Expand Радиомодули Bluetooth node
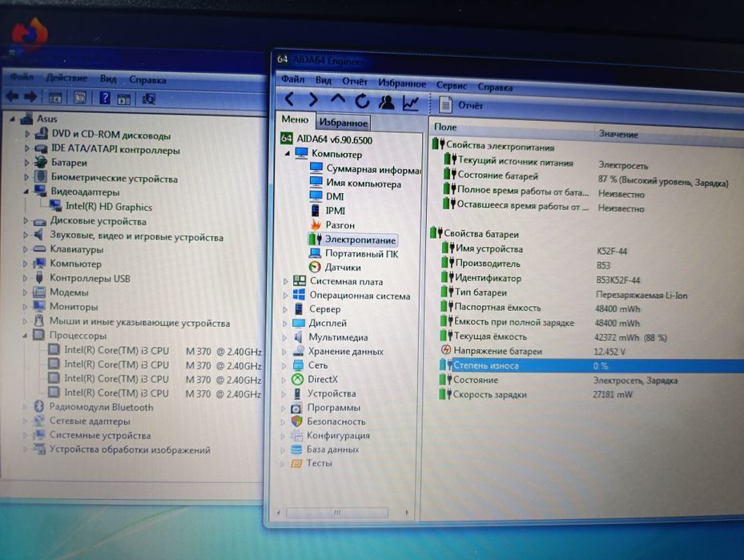This screenshot has width=744, height=560. coord(25,407)
